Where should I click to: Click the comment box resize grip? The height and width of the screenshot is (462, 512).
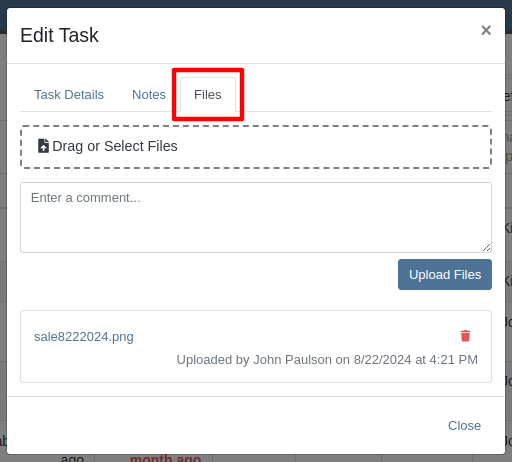[x=486, y=247]
